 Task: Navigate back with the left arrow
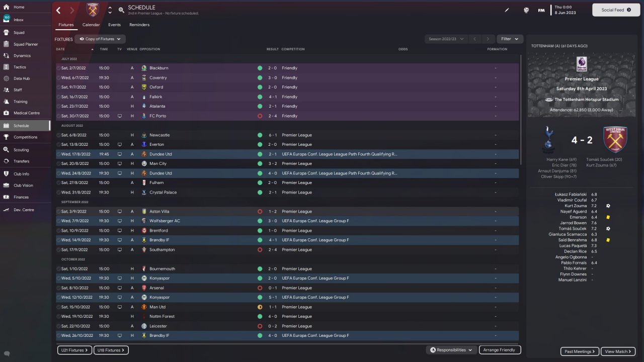(58, 10)
